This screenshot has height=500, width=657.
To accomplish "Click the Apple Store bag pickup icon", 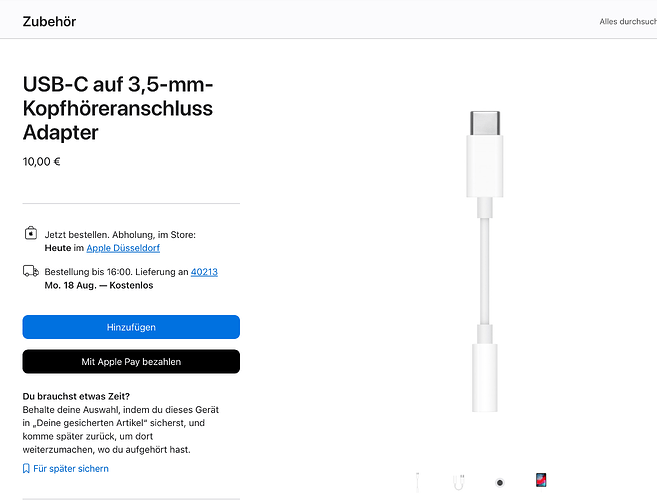I will [x=31, y=233].
